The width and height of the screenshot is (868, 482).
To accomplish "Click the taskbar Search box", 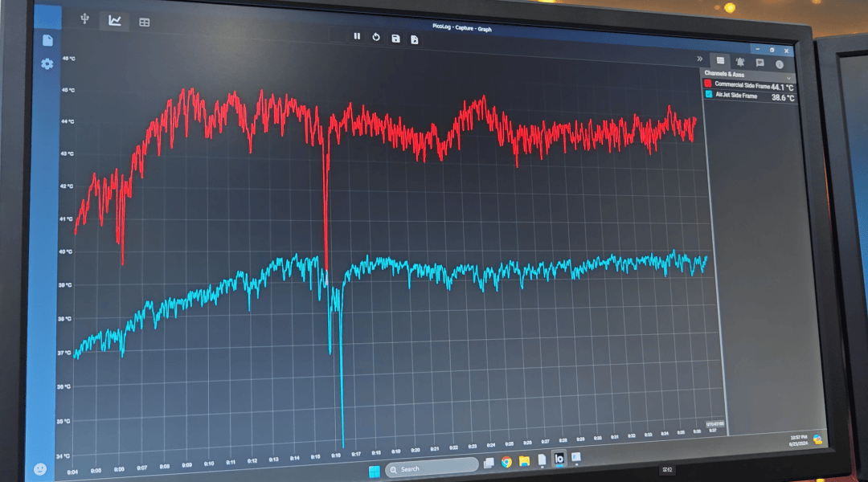I will click(x=432, y=468).
